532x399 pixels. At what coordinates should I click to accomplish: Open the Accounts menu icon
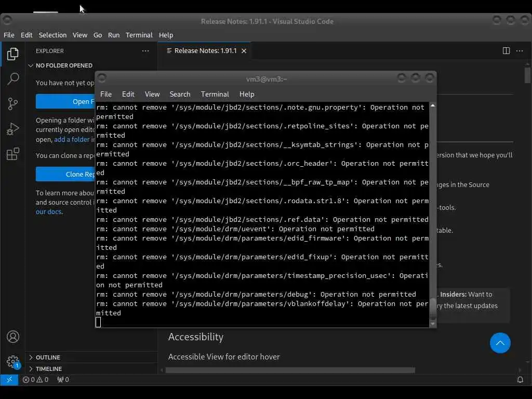tap(13, 337)
